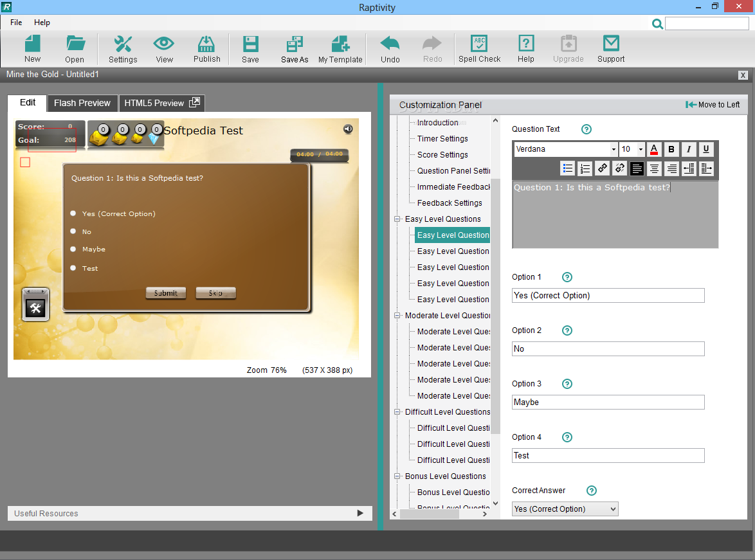755x560 pixels.
Task: Select the 'No' radio button
Action: tap(73, 231)
